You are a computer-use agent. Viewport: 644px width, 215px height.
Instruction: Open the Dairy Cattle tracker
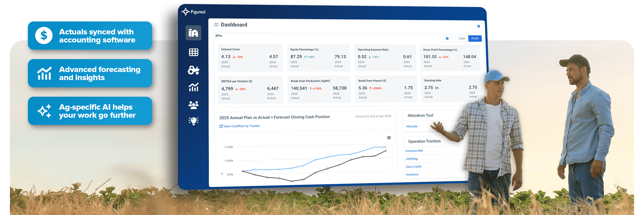[x=414, y=167]
